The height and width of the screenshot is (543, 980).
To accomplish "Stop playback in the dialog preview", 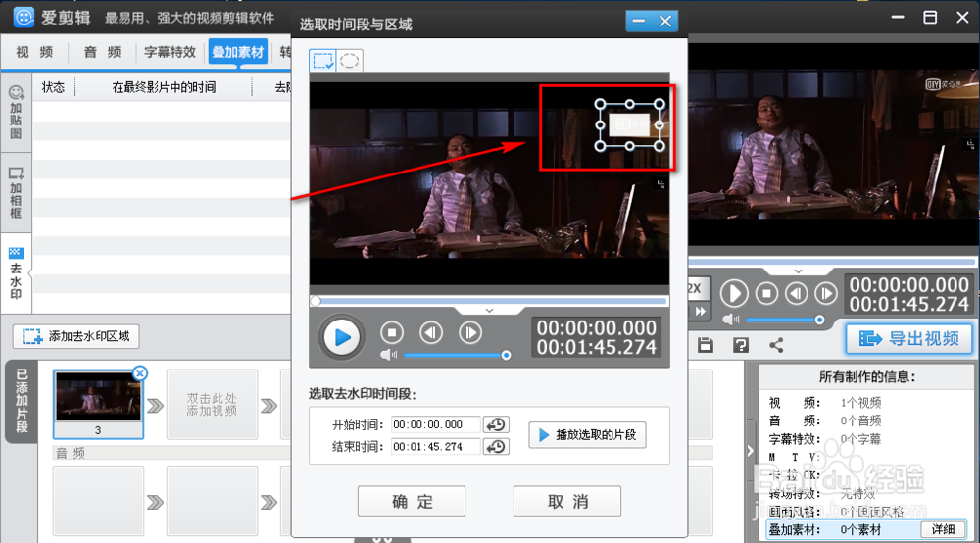I will pos(392,333).
